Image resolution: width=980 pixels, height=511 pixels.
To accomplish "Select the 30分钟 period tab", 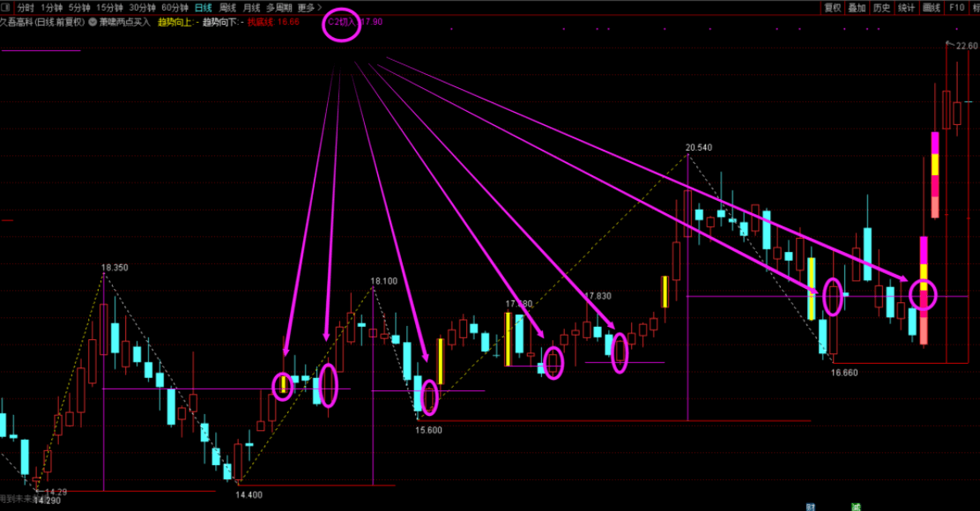I will click(142, 8).
